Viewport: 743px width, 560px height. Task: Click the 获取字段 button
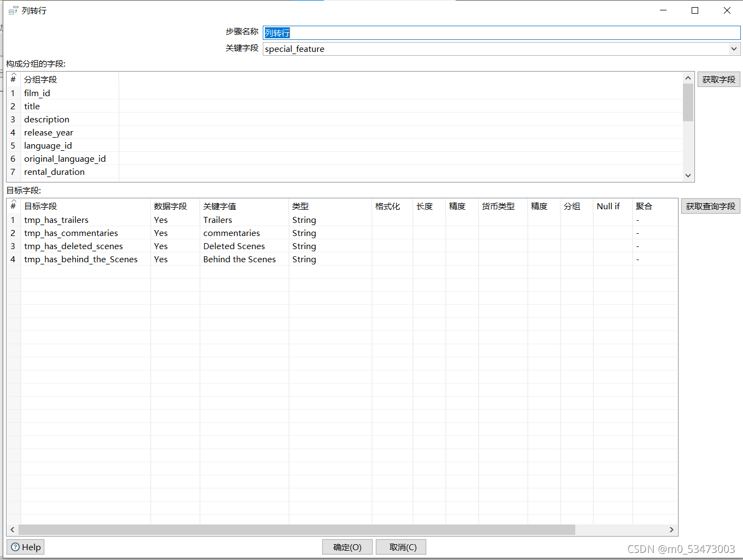pyautogui.click(x=718, y=79)
